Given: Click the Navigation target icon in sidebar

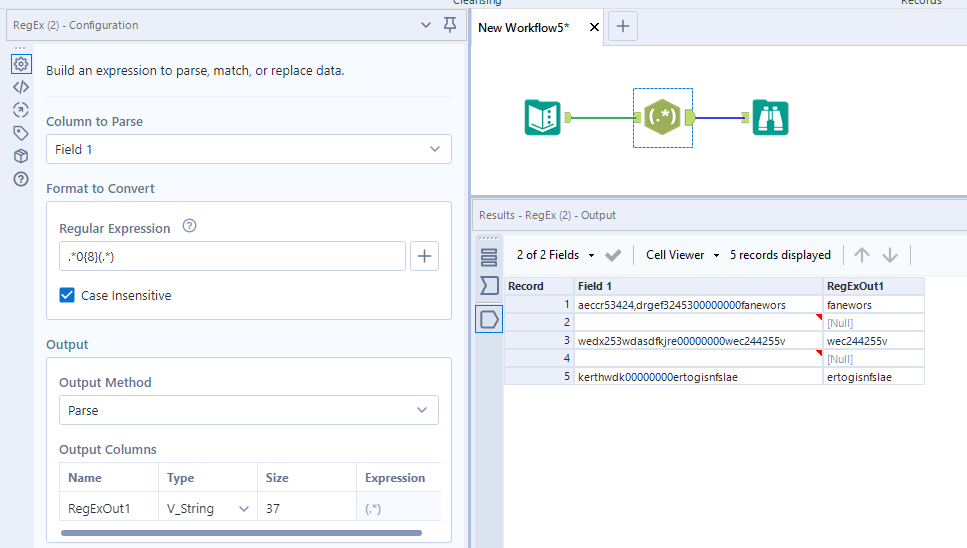Looking at the screenshot, I should coord(20,109).
